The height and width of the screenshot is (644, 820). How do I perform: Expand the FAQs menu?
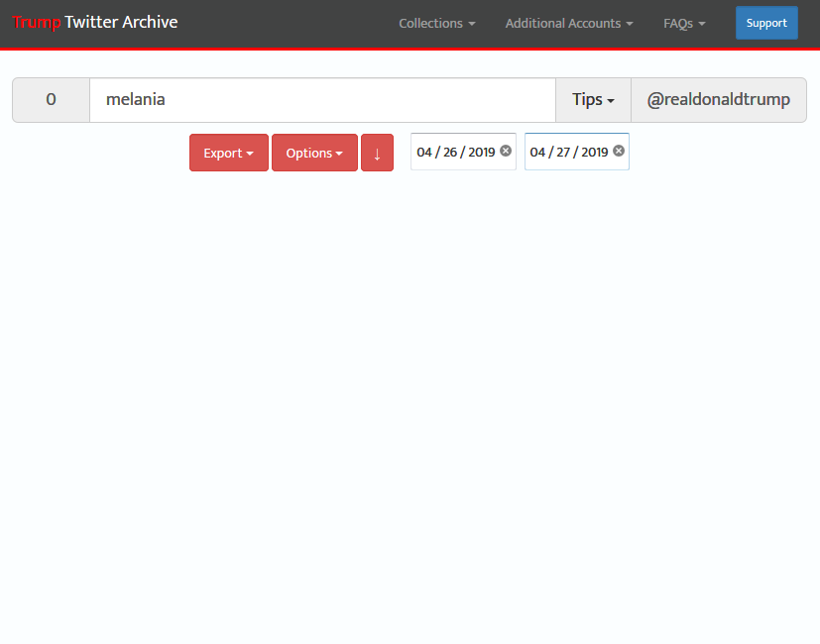tap(684, 24)
